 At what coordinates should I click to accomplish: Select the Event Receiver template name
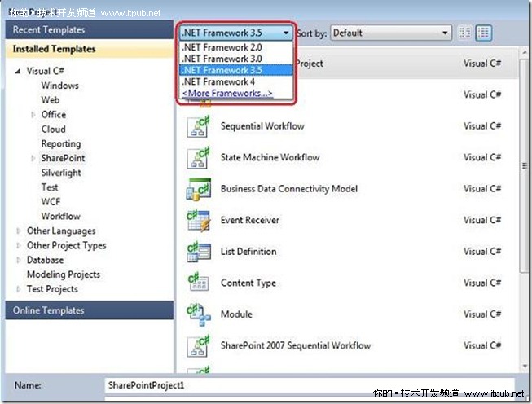coord(250,221)
